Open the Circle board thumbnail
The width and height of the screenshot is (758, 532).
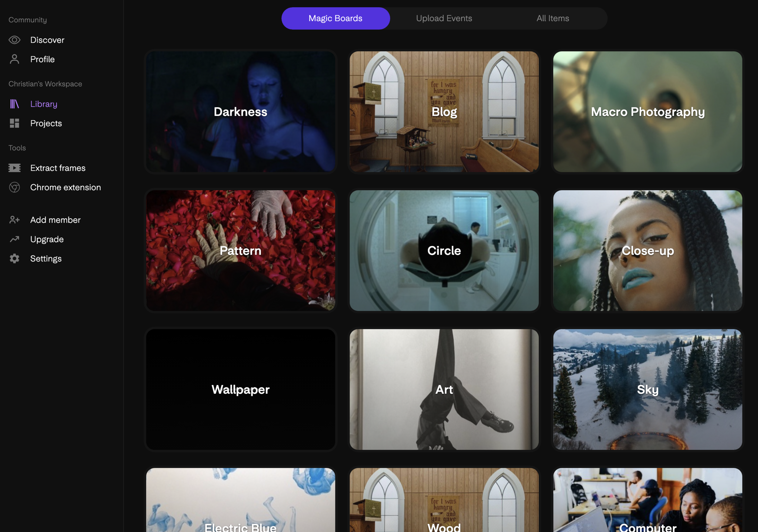(x=444, y=250)
